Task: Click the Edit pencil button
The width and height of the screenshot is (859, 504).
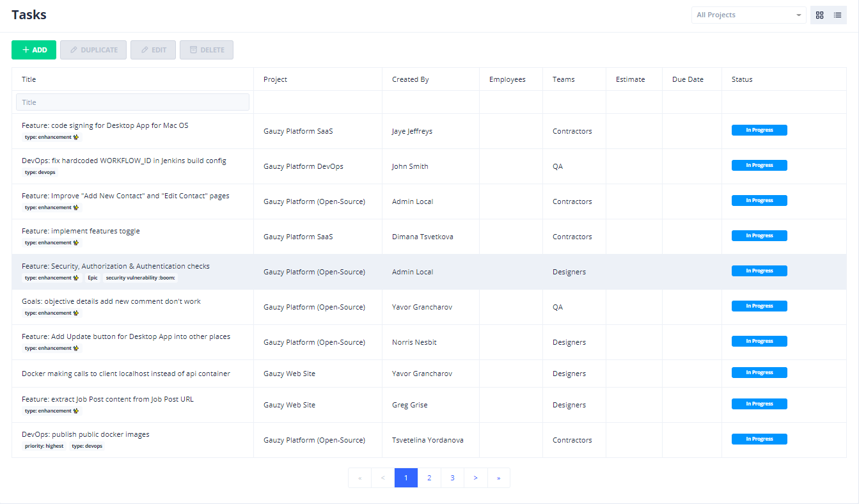Action: (x=153, y=50)
